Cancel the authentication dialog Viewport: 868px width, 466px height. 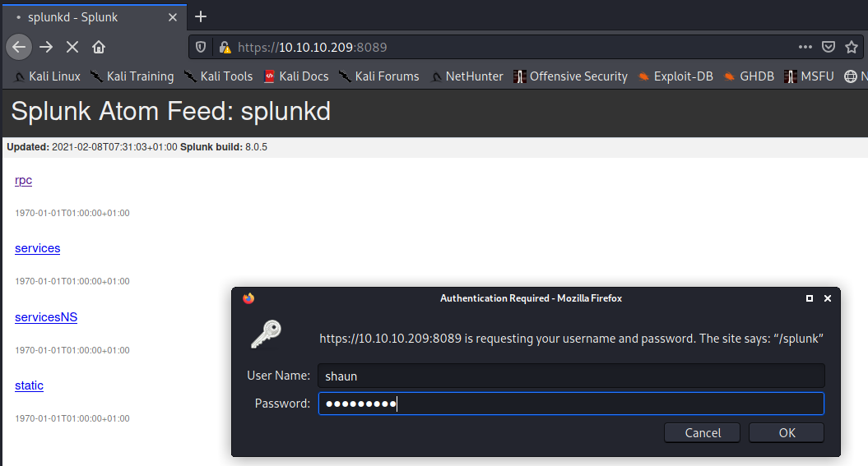(x=703, y=433)
